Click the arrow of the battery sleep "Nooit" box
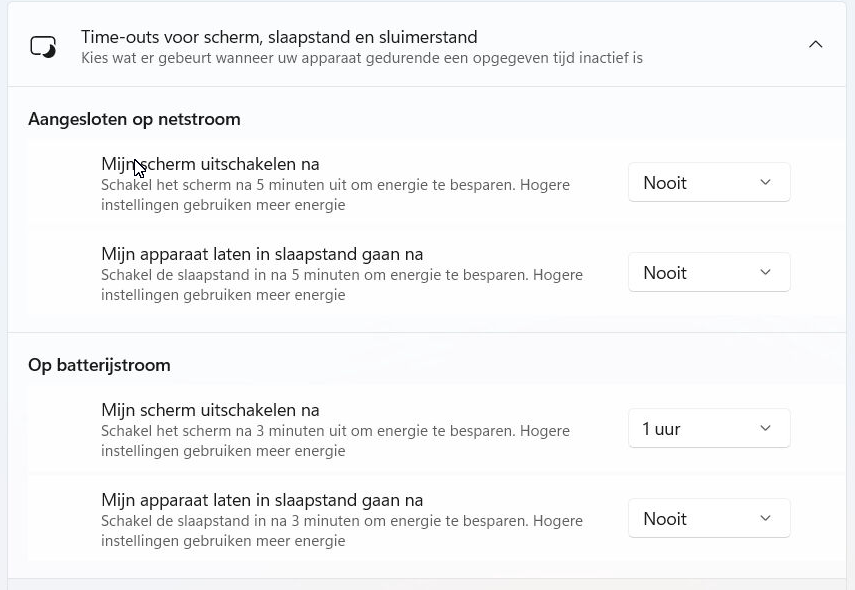Image resolution: width=855 pixels, height=590 pixels. [x=765, y=519]
